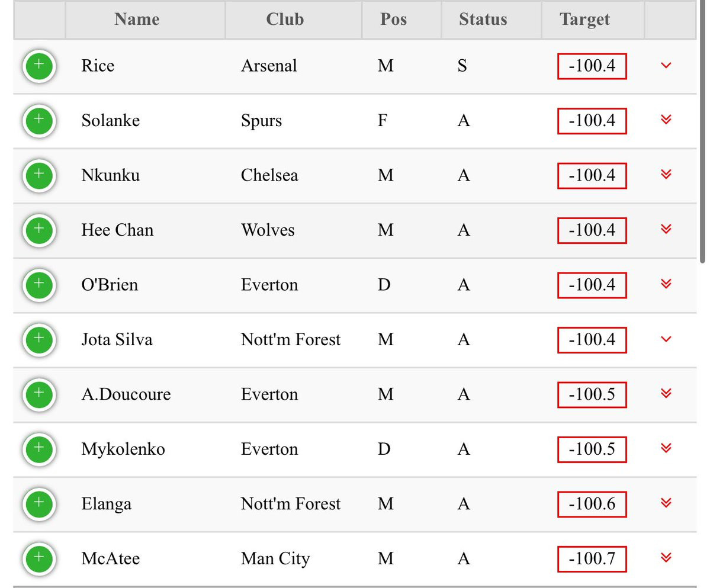Add McAtee using the green plus
The image size is (710, 588).
pyautogui.click(x=39, y=559)
